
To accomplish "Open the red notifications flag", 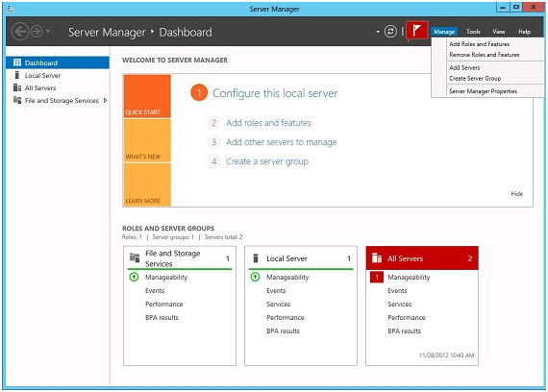I will (416, 31).
